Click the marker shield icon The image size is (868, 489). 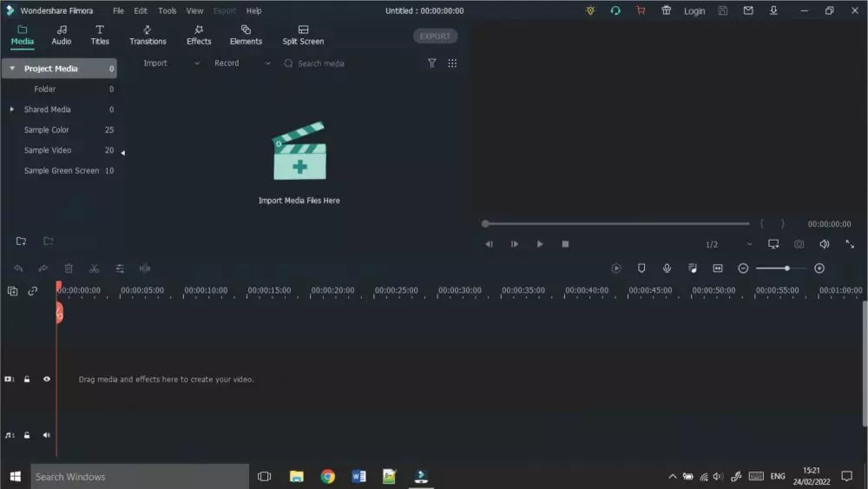[x=641, y=268]
